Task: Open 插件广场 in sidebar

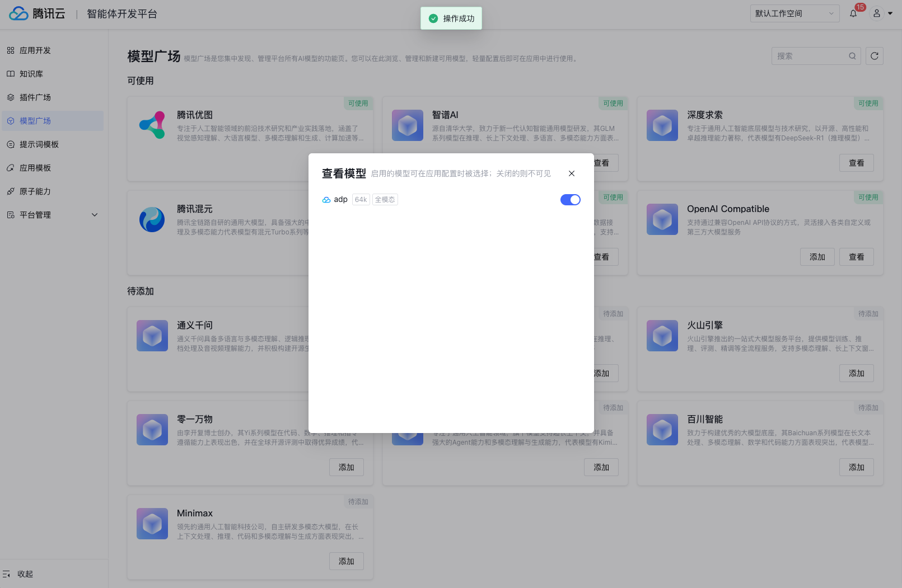Action: [52, 97]
